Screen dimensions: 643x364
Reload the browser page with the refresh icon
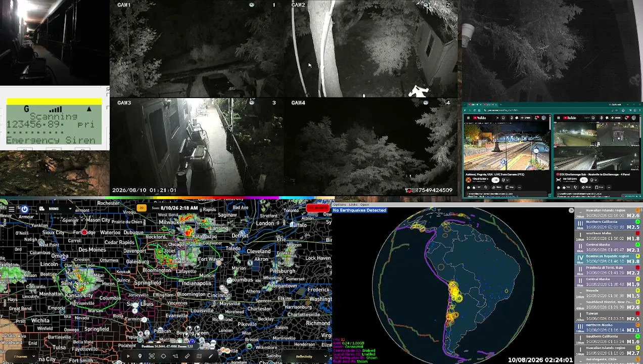[x=475, y=110]
